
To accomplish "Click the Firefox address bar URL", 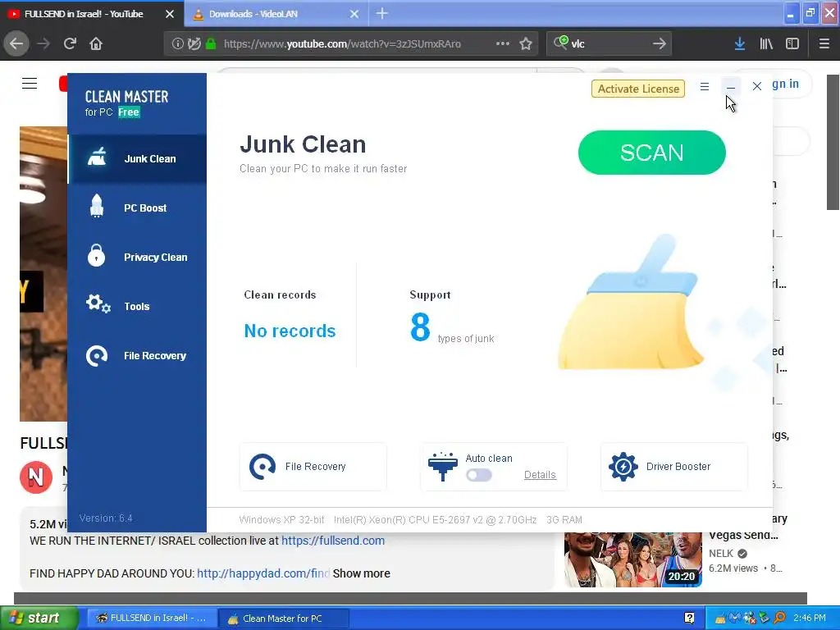I will tap(342, 44).
